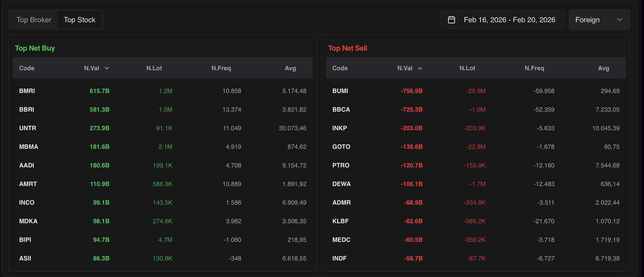Click the calendar icon in date picker
Screen dimensions: 644x277
click(451, 20)
